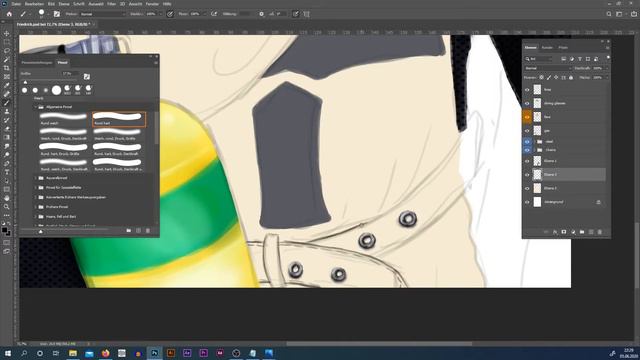
Task: Toggle visibility of second layer from top
Action: coord(527,103)
